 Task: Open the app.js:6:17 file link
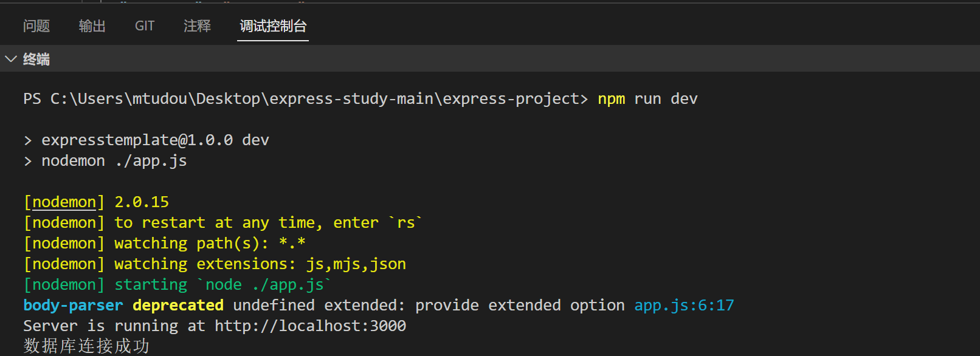tap(684, 305)
